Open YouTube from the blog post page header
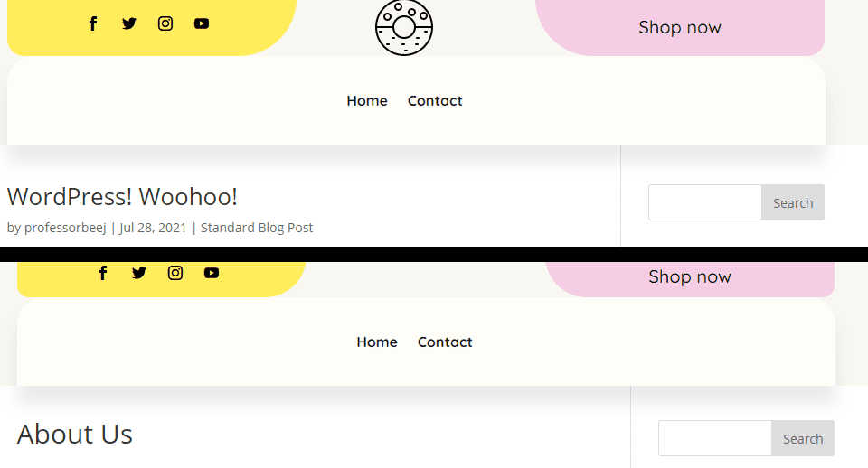Viewport: 868px width, 468px height. pos(202,23)
